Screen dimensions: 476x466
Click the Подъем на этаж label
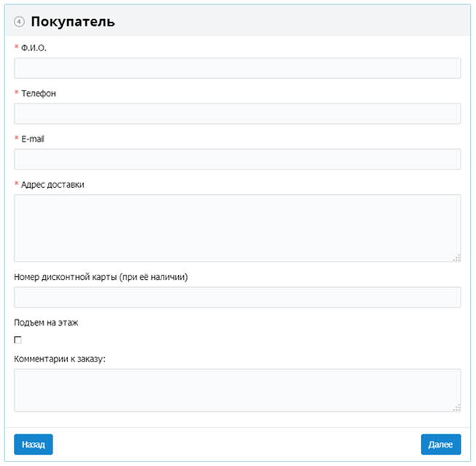point(46,323)
